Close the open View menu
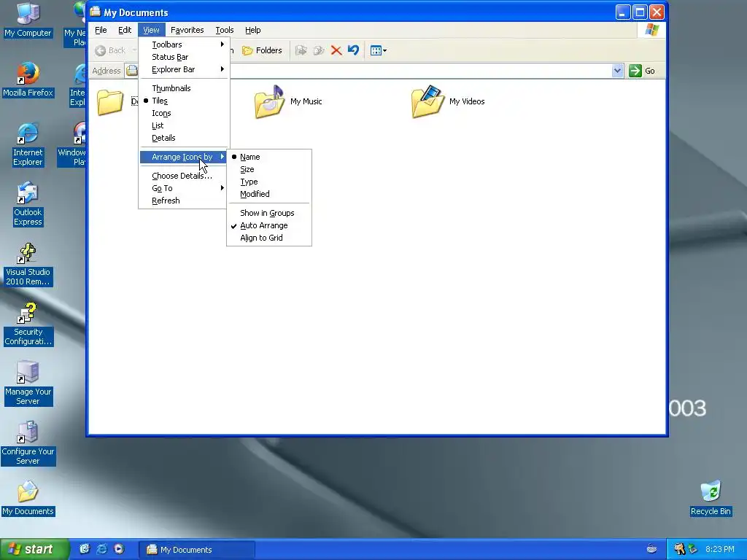This screenshot has height=560, width=747. pyautogui.click(x=152, y=30)
